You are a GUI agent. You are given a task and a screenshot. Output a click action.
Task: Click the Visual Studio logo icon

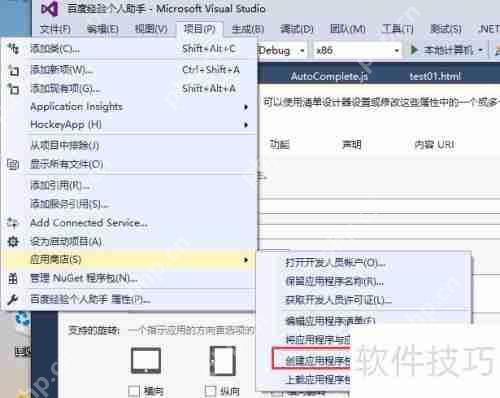pos(49,9)
